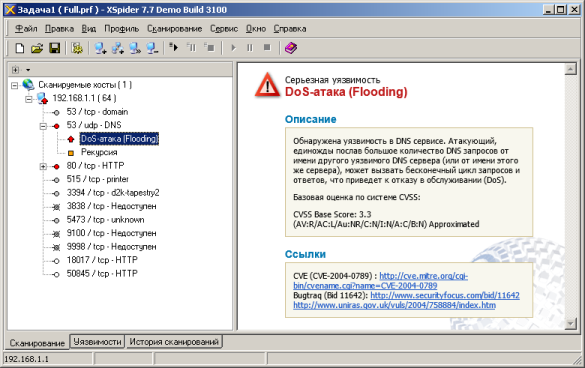Image resolution: width=585 pixels, height=368 pixels.
Task: Open the Справка menu
Action: [290, 29]
